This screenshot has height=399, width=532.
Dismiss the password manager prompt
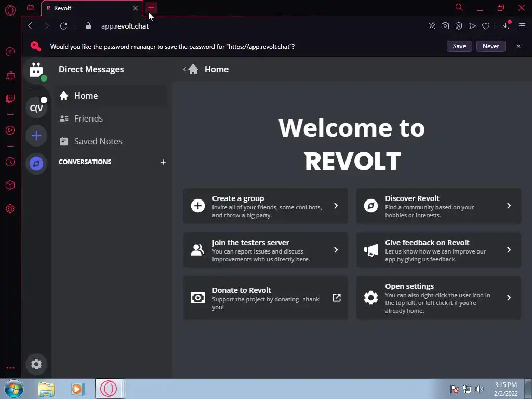click(518, 46)
